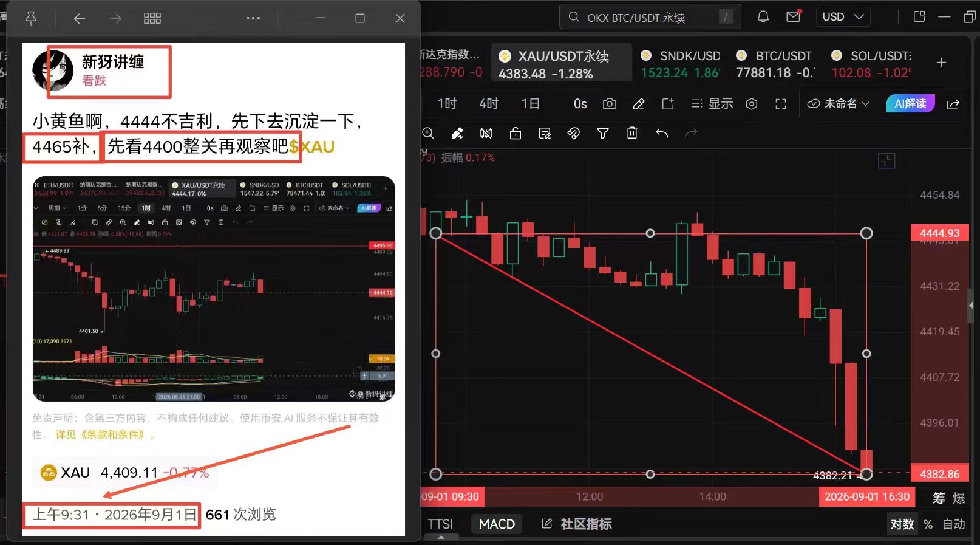Click the AI解读 button
980x545 pixels.
pyautogui.click(x=910, y=103)
